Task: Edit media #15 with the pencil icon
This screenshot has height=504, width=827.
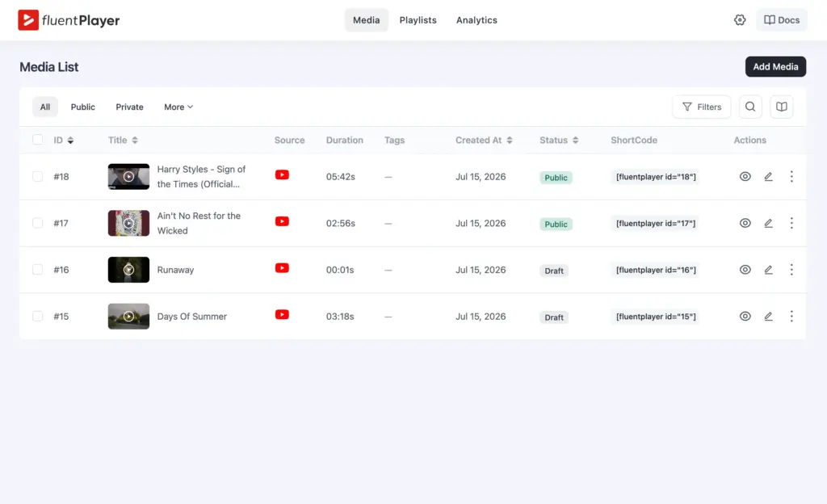Action: tap(769, 317)
